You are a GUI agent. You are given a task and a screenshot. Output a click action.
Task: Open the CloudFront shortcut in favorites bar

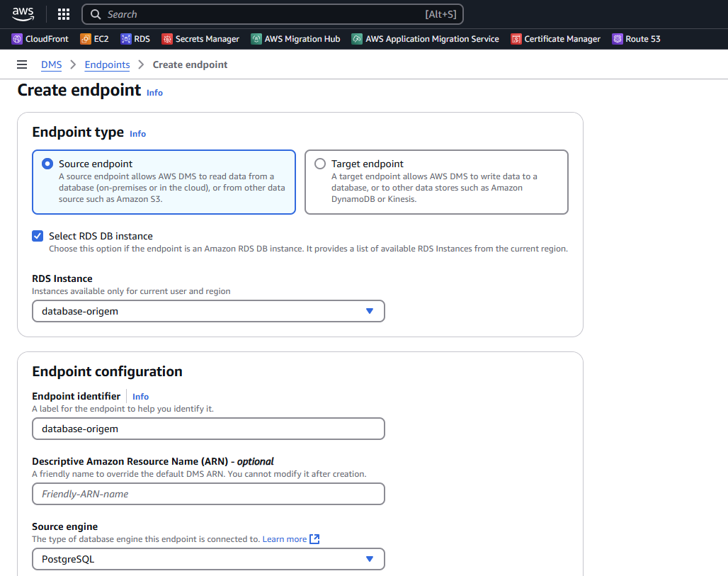[40, 39]
